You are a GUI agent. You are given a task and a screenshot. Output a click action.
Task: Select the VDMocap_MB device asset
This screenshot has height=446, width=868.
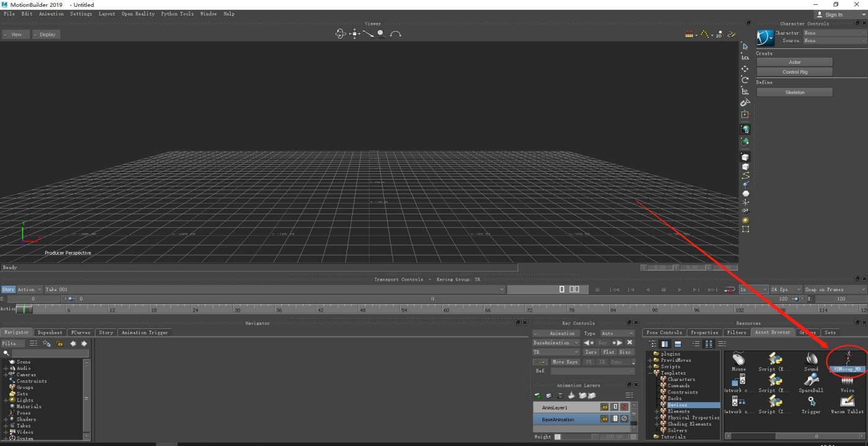(x=848, y=361)
